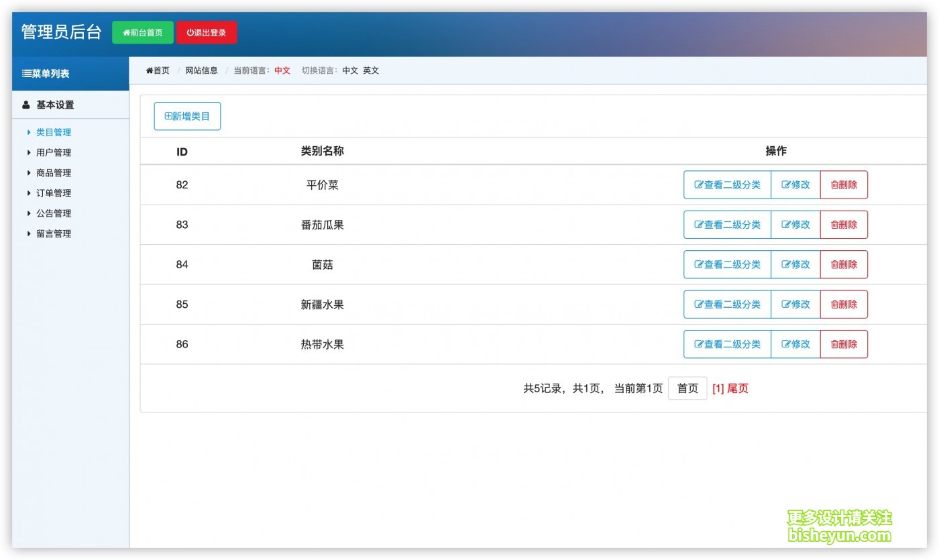Select the category name 热带水果
Image resolution: width=939 pixels, height=560 pixels.
click(323, 344)
